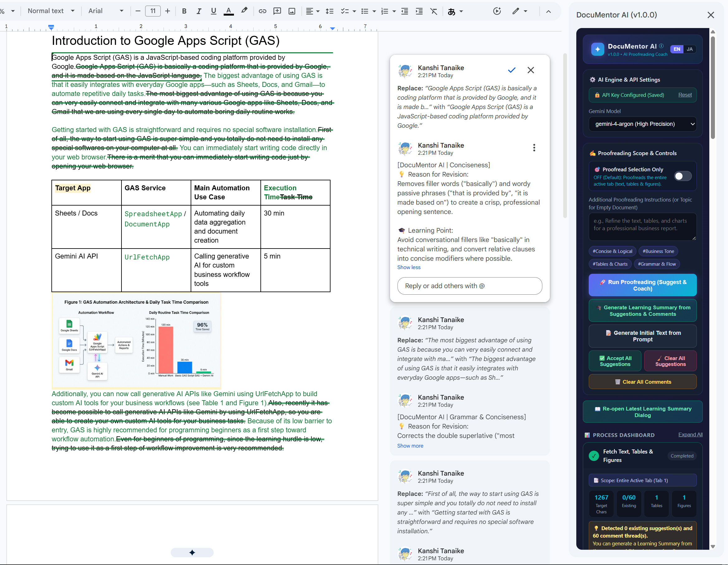This screenshot has width=728, height=565.
Task: Select the #Business Tone tag
Action: pyautogui.click(x=658, y=251)
